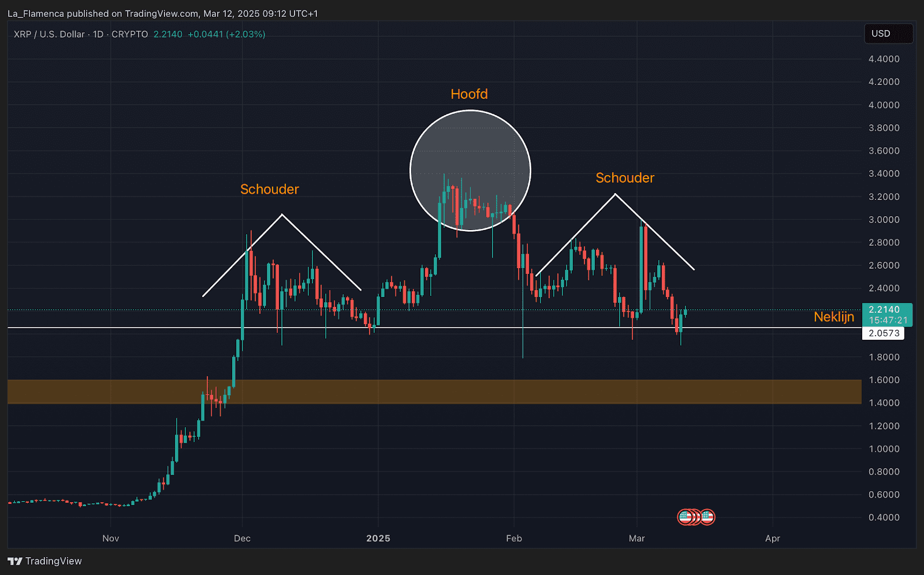This screenshot has width=924, height=575.
Task: Click the 2025 label on the time axis
Action: [x=378, y=539]
